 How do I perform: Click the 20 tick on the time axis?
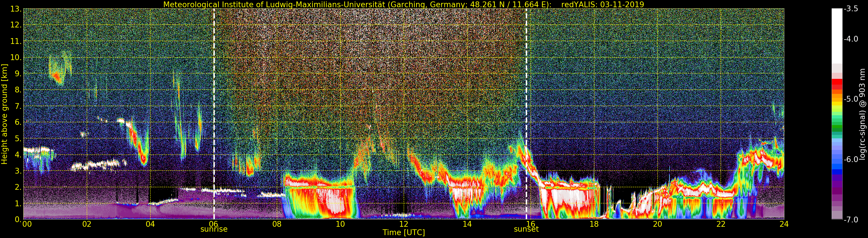(x=657, y=224)
